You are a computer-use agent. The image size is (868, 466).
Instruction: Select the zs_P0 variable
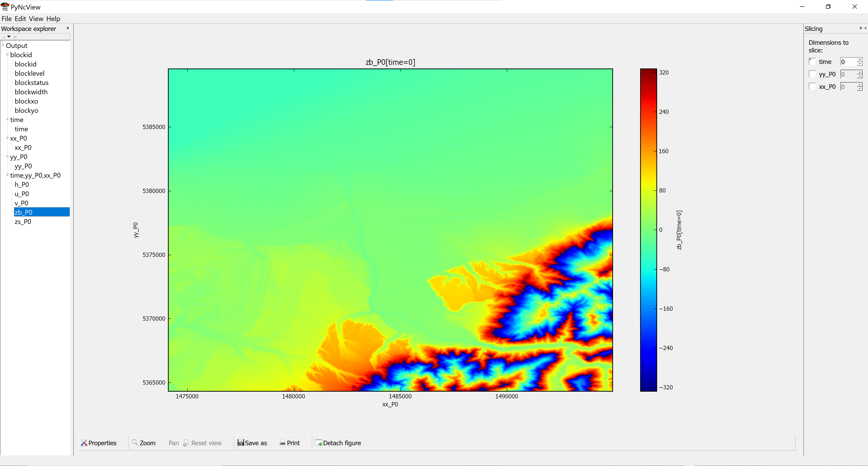tap(23, 222)
